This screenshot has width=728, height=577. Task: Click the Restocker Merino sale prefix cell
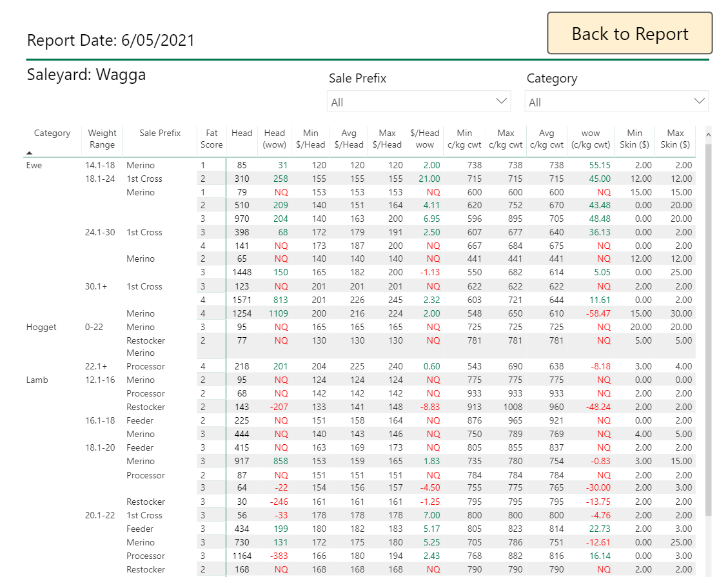point(146,347)
